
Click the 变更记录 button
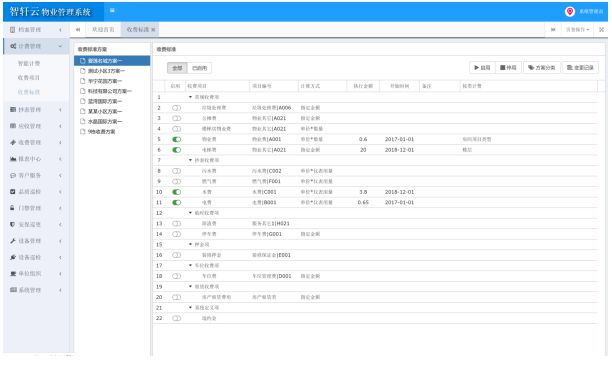click(580, 68)
